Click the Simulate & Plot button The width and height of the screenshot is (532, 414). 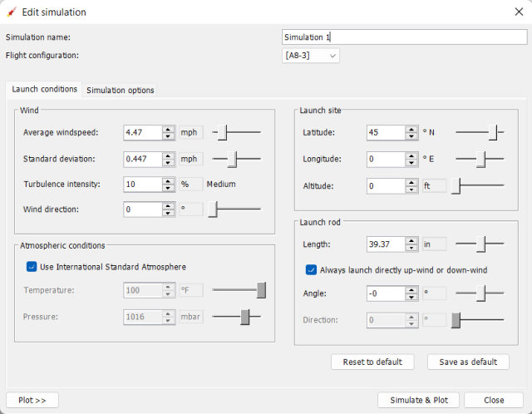[418, 400]
